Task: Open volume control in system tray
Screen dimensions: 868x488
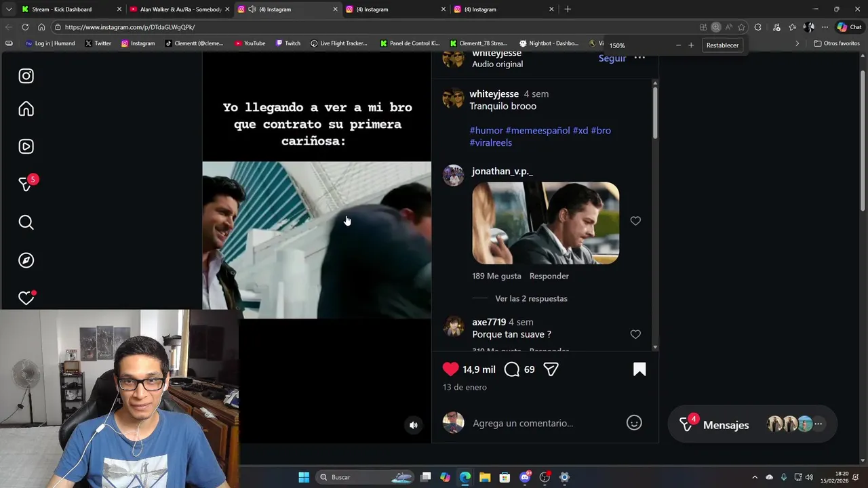Action: point(809,477)
